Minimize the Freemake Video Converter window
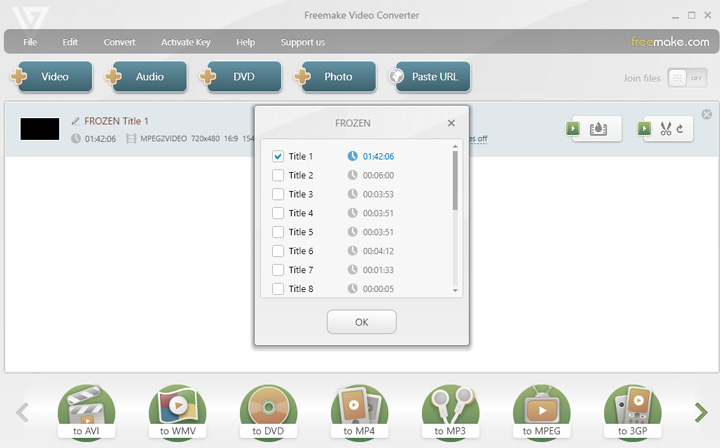This screenshot has height=448, width=720. (675, 16)
